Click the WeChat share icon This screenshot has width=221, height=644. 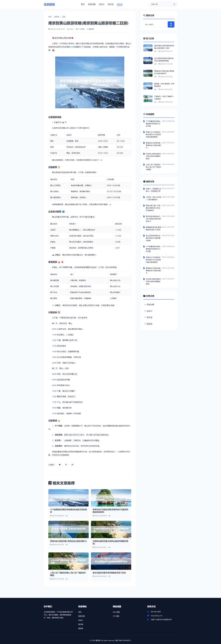coord(60,465)
